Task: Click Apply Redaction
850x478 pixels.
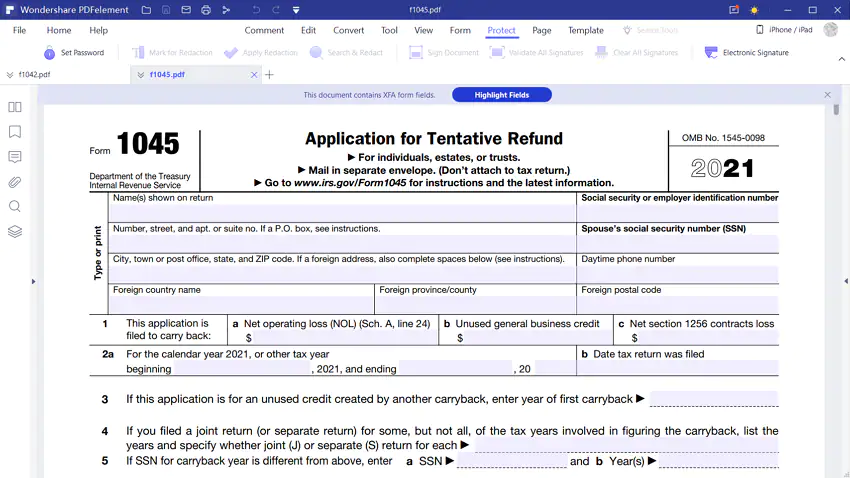Action: pyautogui.click(x=261, y=53)
